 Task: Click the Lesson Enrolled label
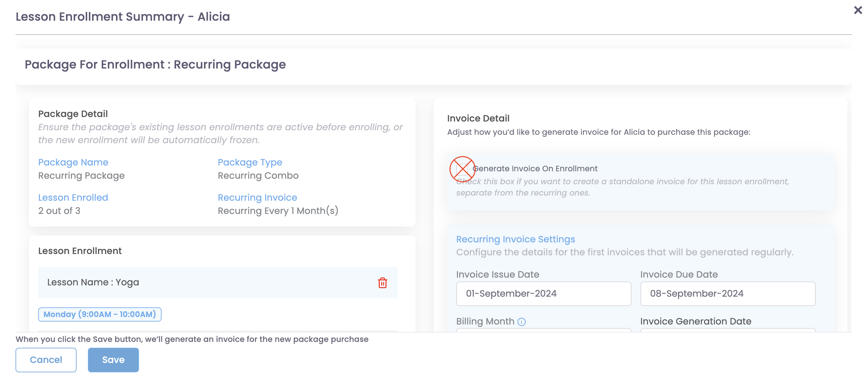73,197
